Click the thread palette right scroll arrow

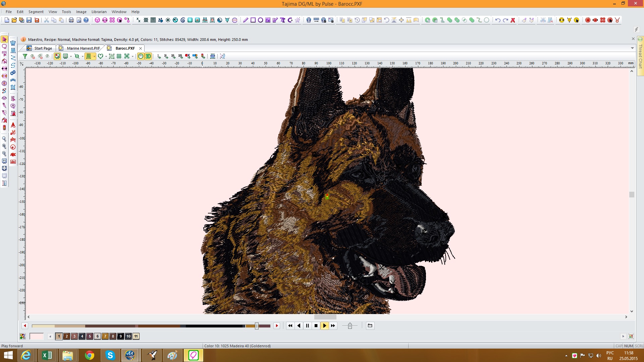pos(623,336)
